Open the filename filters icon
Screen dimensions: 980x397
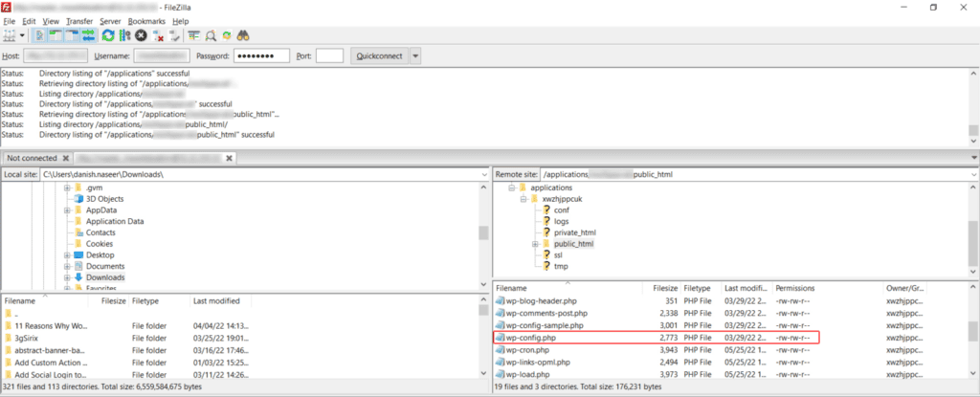coord(193,35)
